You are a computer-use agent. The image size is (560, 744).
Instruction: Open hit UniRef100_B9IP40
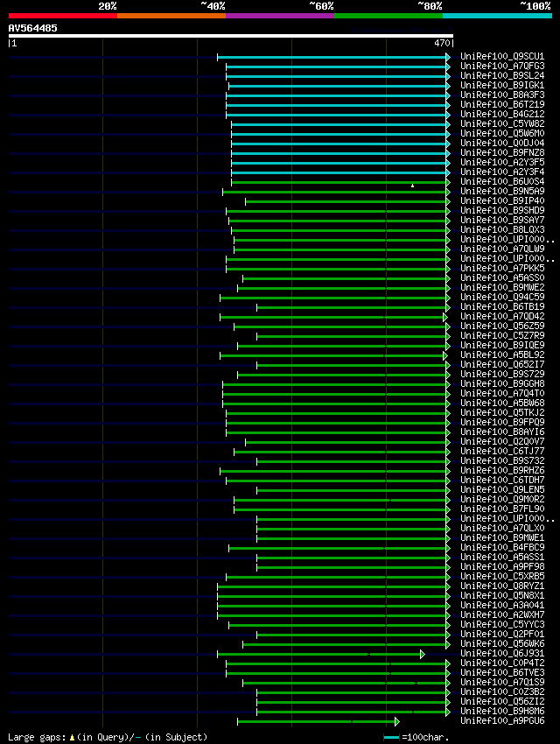502,200
